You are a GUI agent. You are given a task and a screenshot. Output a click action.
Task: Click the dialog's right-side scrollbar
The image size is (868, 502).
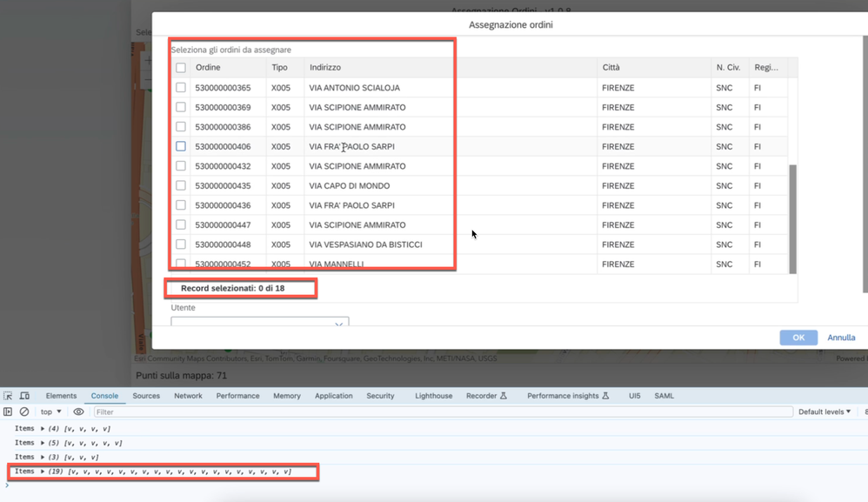click(x=865, y=164)
